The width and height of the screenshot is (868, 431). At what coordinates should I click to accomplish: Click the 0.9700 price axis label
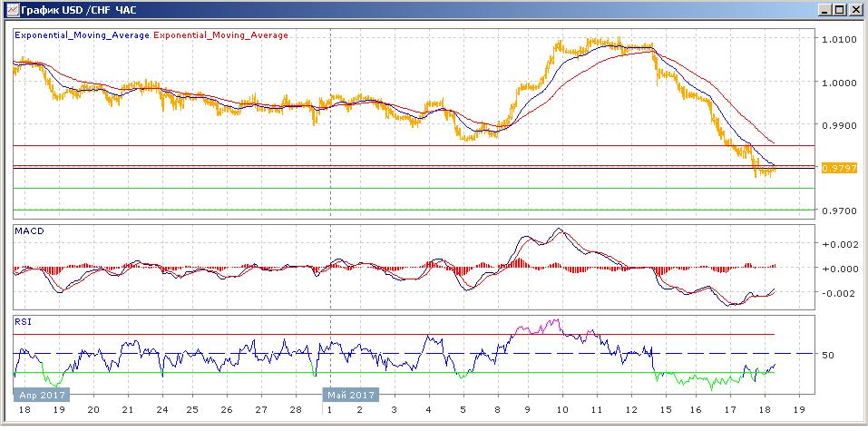point(839,211)
